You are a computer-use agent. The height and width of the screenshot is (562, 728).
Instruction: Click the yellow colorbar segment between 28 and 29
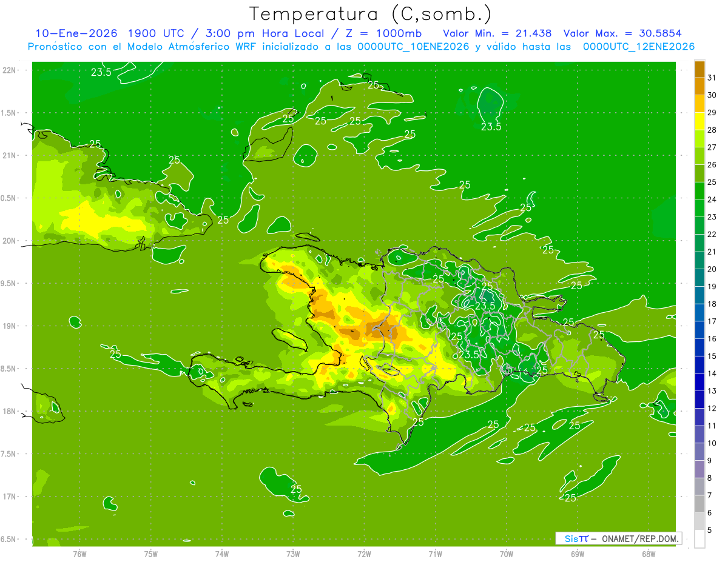coord(699,121)
